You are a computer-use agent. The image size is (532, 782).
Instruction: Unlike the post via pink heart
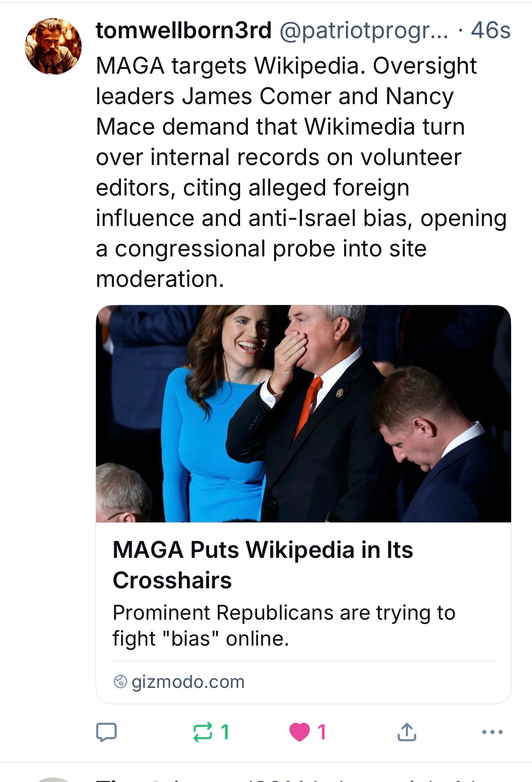(x=299, y=732)
